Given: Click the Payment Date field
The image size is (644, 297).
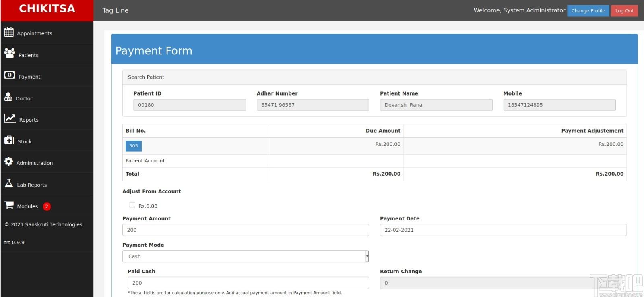Looking at the screenshot, I should 503,230.
